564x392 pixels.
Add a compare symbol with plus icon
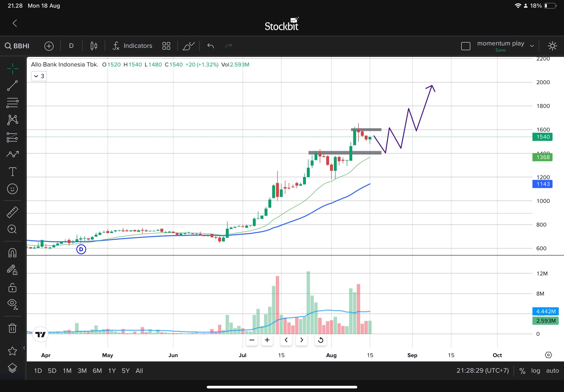[49, 46]
